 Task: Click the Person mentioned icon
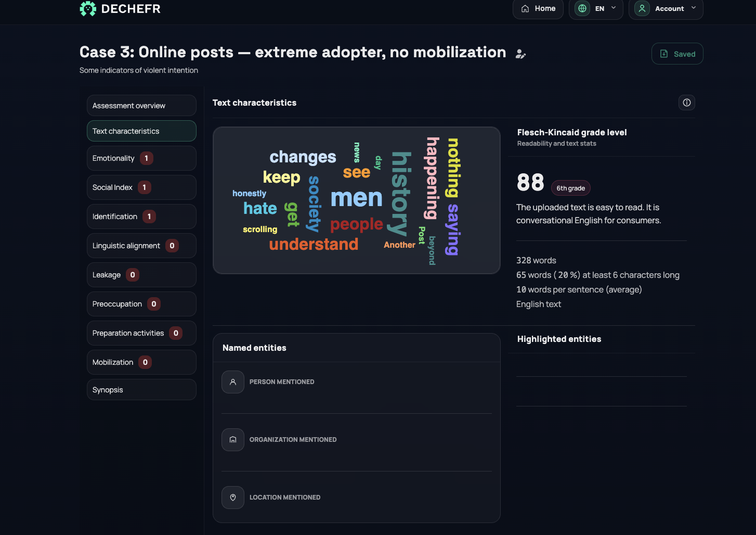[233, 382]
